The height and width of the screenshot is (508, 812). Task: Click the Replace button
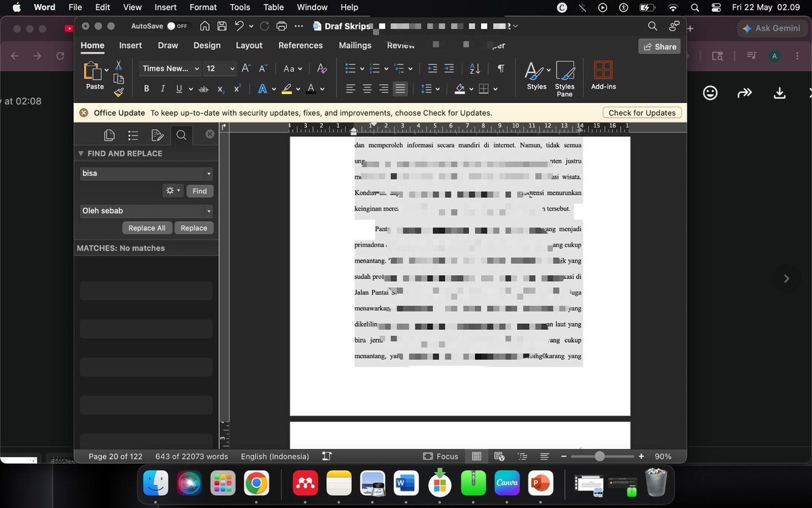(194, 228)
